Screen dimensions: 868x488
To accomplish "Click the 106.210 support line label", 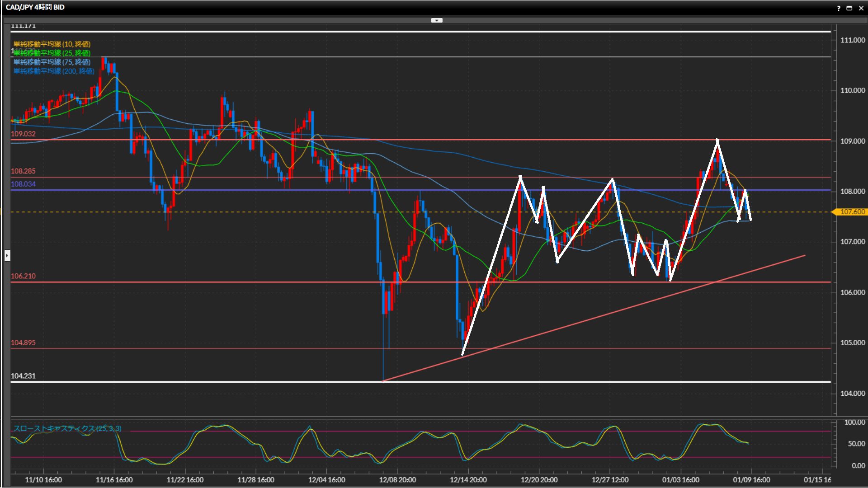I will pos(23,276).
